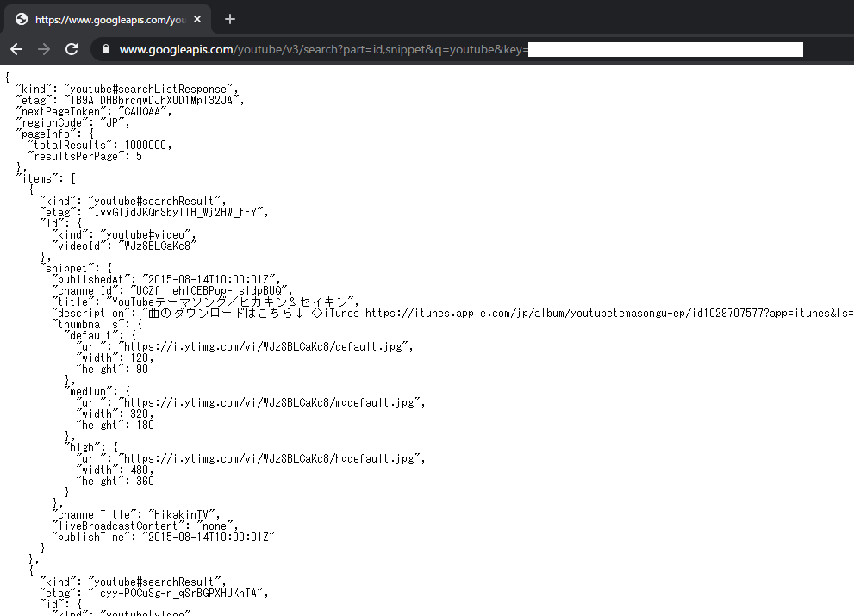
Task: Click the "youtube#video" kind value
Action: 146,234
